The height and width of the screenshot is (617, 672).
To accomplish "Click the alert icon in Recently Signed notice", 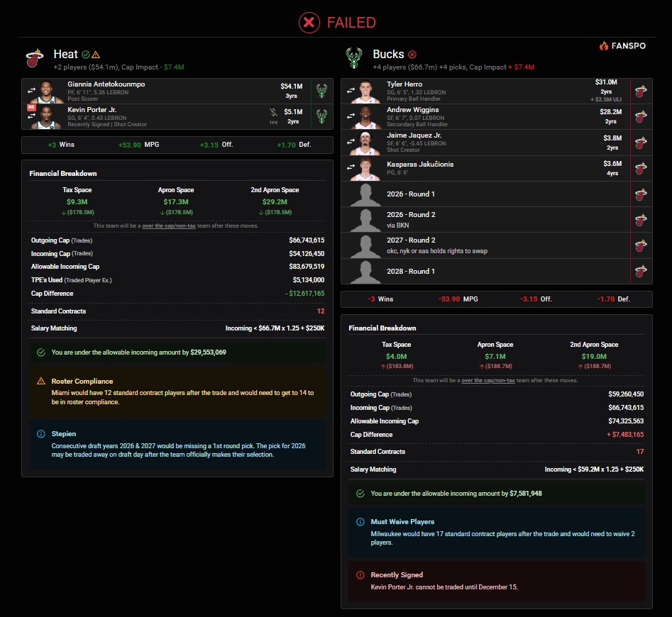I will click(360, 575).
